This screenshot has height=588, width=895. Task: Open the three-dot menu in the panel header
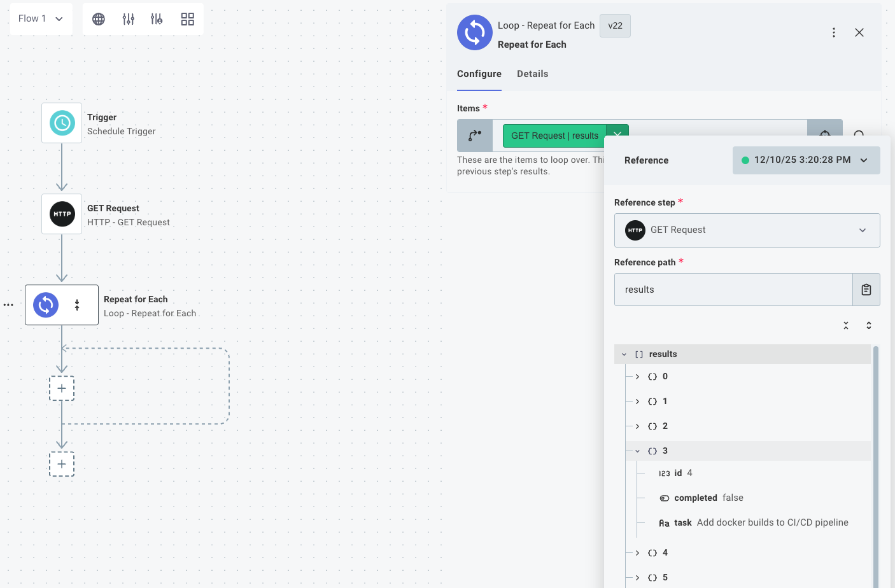pyautogui.click(x=834, y=32)
